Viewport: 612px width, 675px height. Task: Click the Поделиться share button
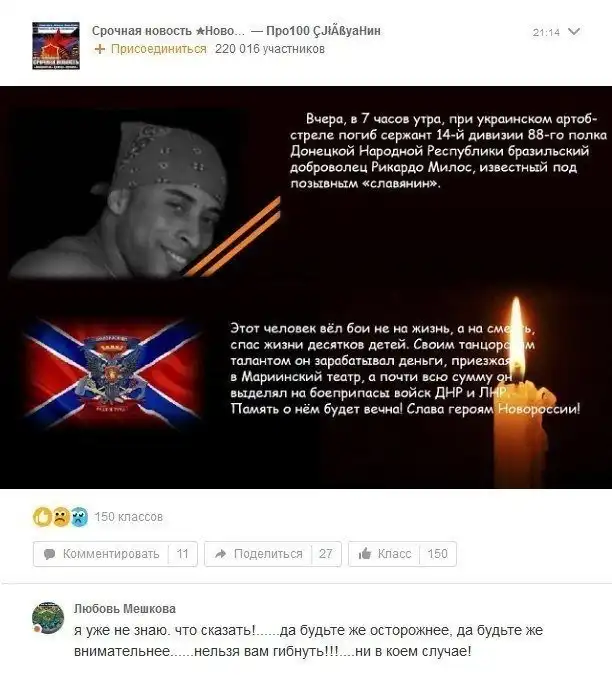273,554
